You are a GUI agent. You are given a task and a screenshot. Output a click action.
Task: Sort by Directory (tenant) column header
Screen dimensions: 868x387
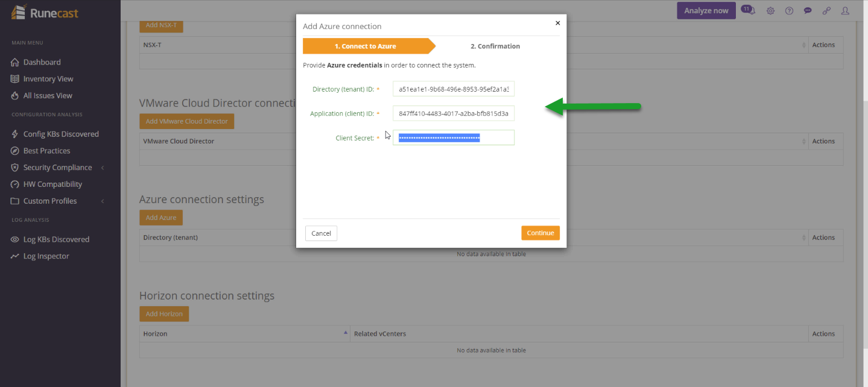point(474,238)
